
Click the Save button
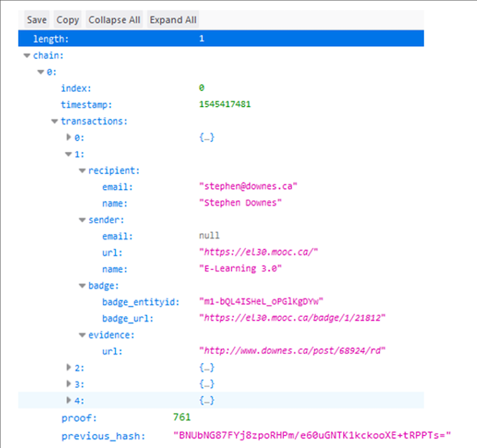coord(37,20)
